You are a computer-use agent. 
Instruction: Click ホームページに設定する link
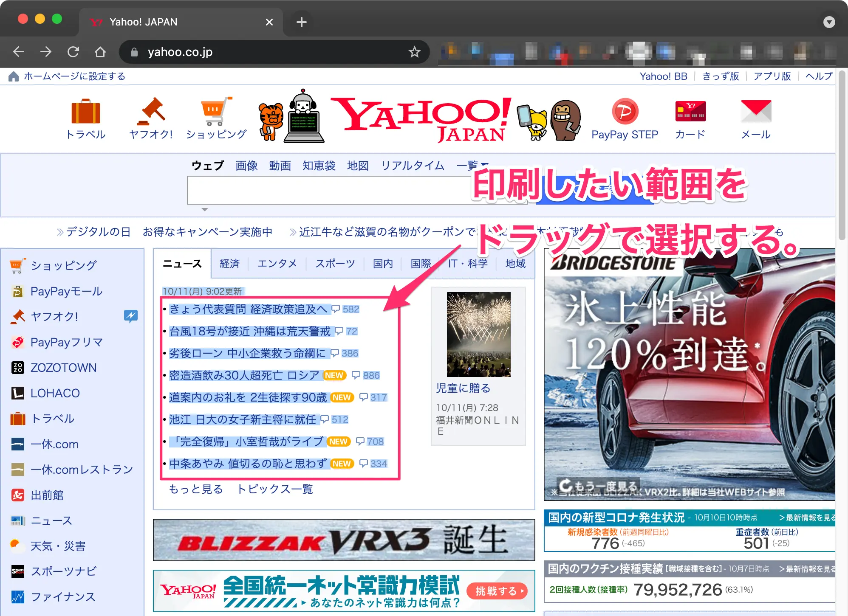[74, 76]
